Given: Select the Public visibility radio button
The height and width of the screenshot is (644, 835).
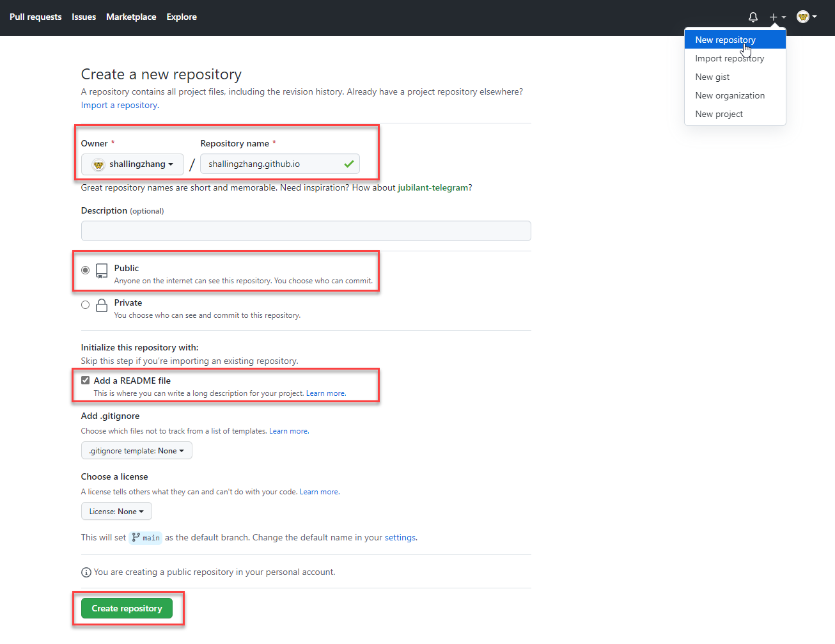Looking at the screenshot, I should [86, 271].
